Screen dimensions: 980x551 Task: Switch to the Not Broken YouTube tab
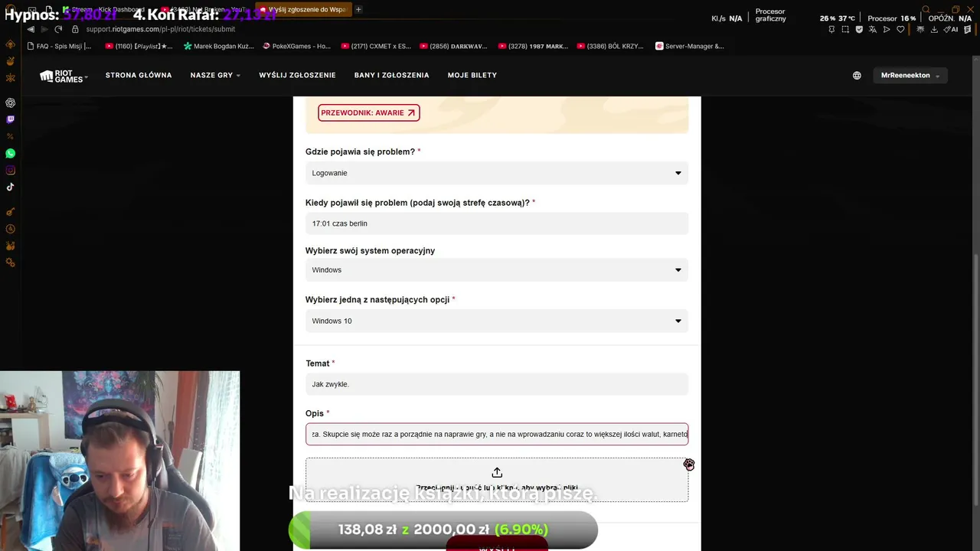pyautogui.click(x=204, y=9)
